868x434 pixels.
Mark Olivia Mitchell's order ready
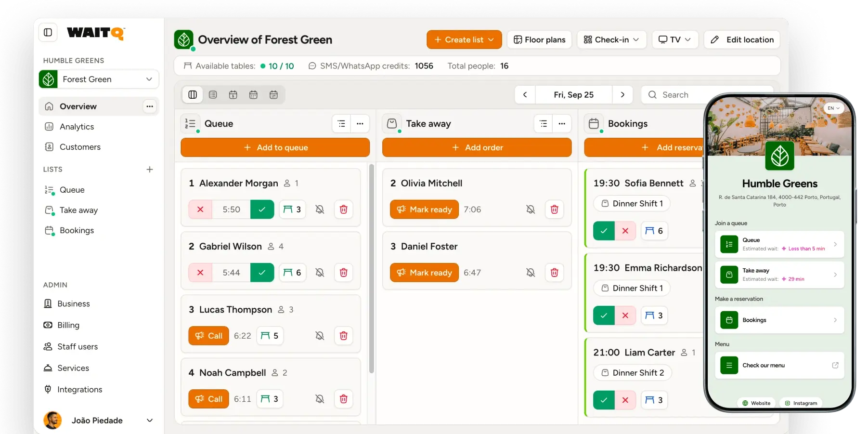[x=424, y=210]
